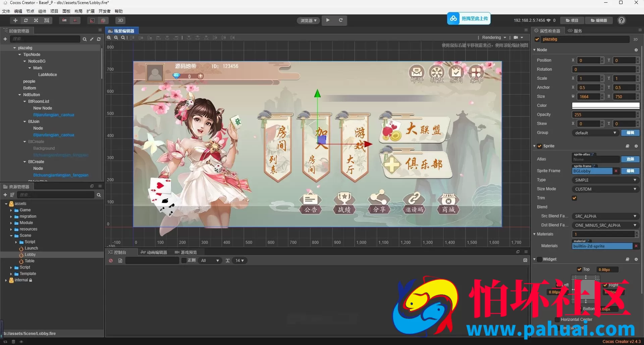
Task: Open the console log level All dropdown
Action: click(x=210, y=261)
